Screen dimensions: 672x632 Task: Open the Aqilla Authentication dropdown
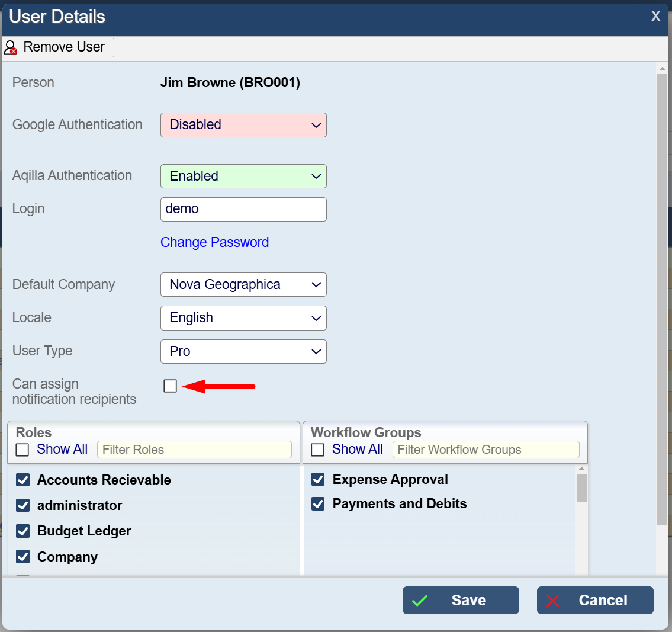tap(243, 176)
